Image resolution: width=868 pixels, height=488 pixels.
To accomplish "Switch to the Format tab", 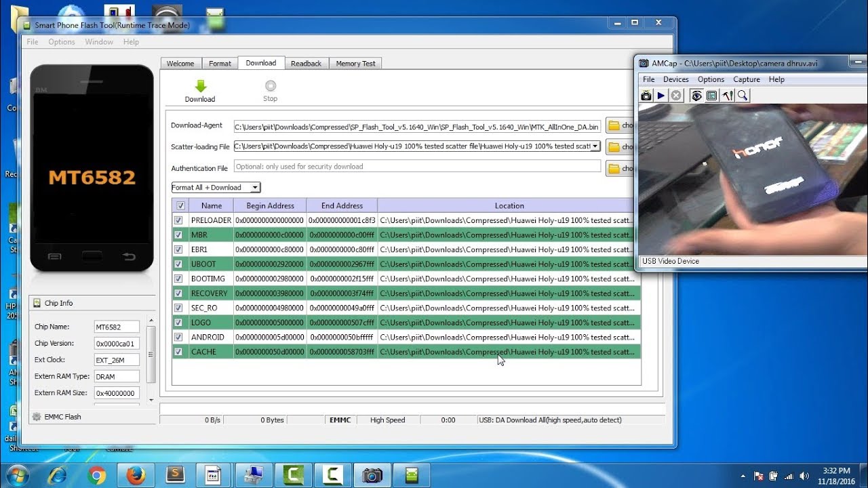I will point(220,64).
